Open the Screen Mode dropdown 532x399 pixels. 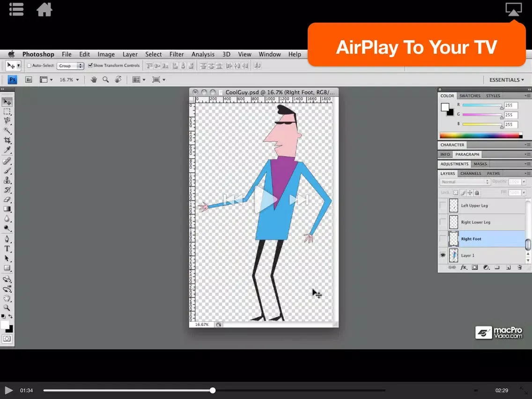158,80
